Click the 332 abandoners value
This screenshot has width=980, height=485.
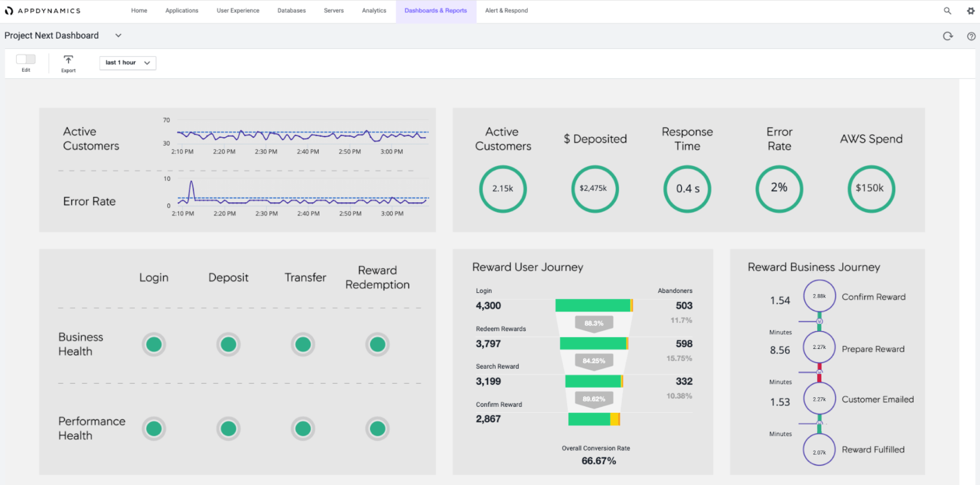684,381
